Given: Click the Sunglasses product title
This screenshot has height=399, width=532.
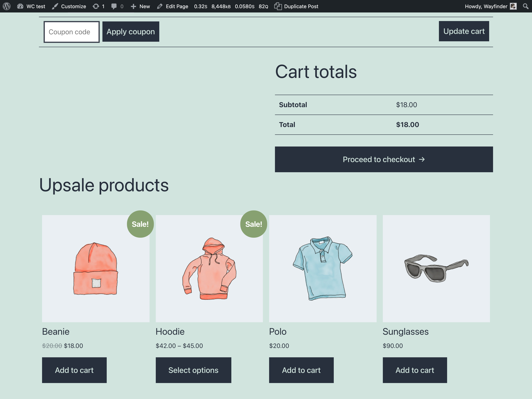Looking at the screenshot, I should click(x=405, y=332).
